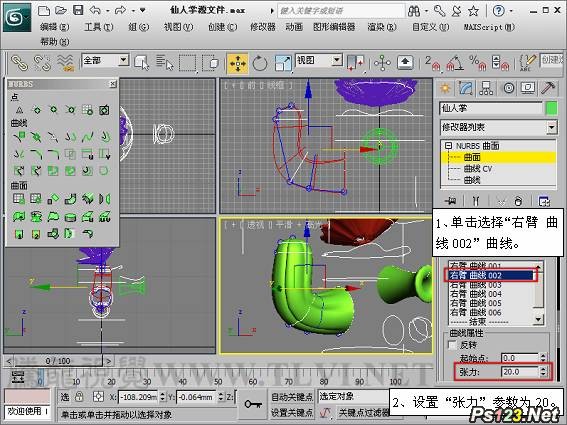The image size is (567, 425).
Task: Toggle the 设置关键点 set key mode
Action: click(292, 412)
